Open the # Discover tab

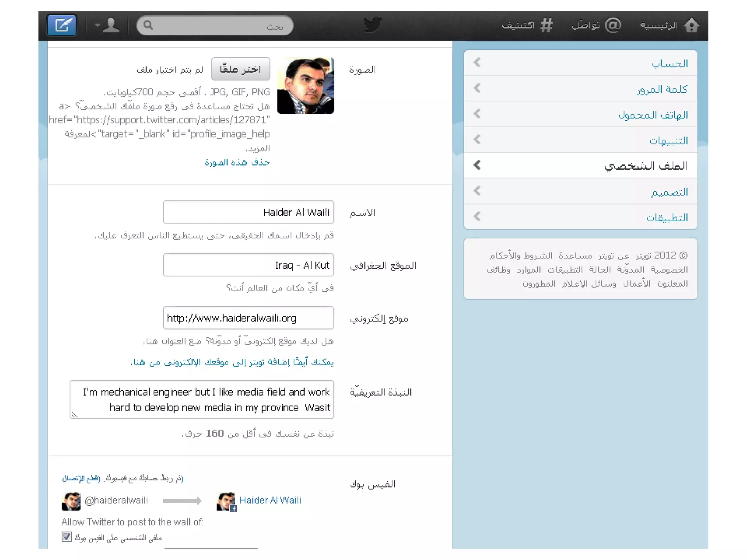pos(527,25)
